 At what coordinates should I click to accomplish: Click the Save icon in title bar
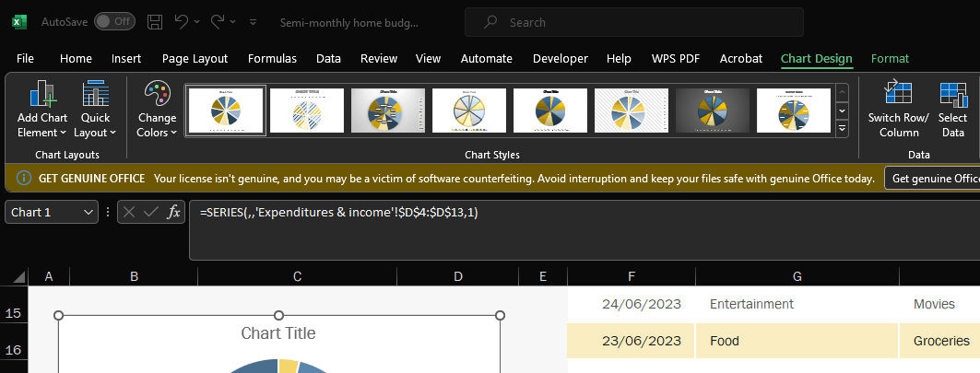click(156, 21)
